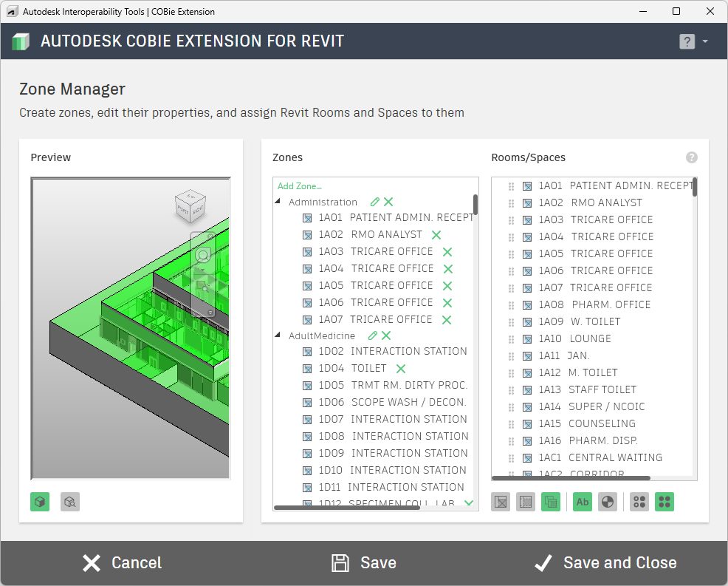Grab the drag handle for 1A08 PHARM. OFFICE
Image resolution: width=728 pixels, height=586 pixels.
[511, 305]
